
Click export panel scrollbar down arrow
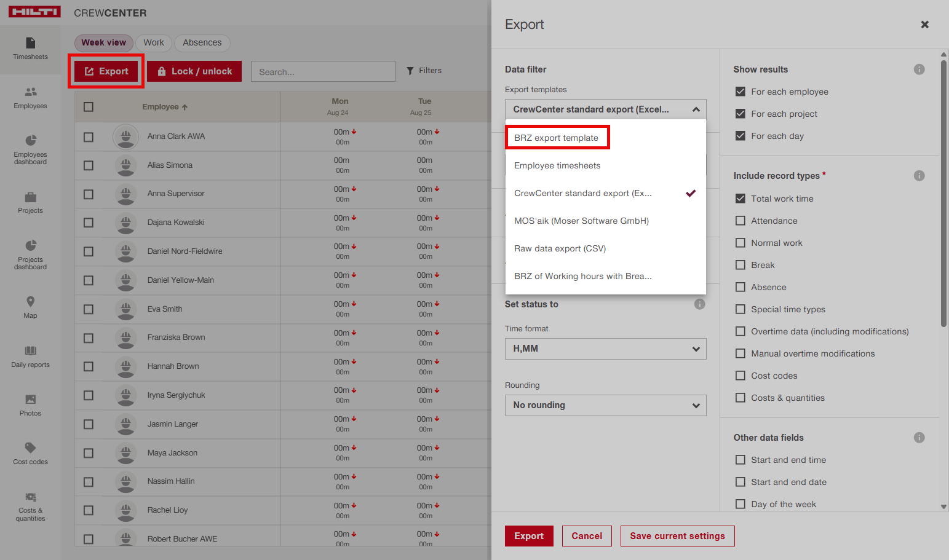pos(943,507)
